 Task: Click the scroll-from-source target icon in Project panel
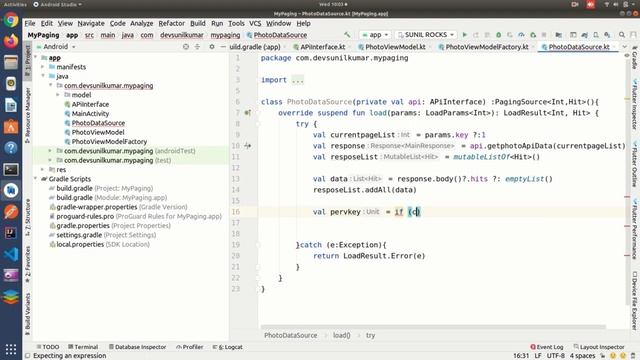(186, 47)
